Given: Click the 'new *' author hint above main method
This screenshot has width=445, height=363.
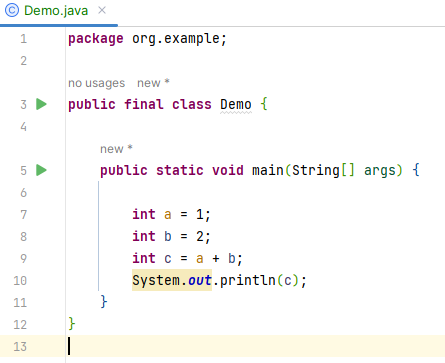Looking at the screenshot, I should 116,149.
